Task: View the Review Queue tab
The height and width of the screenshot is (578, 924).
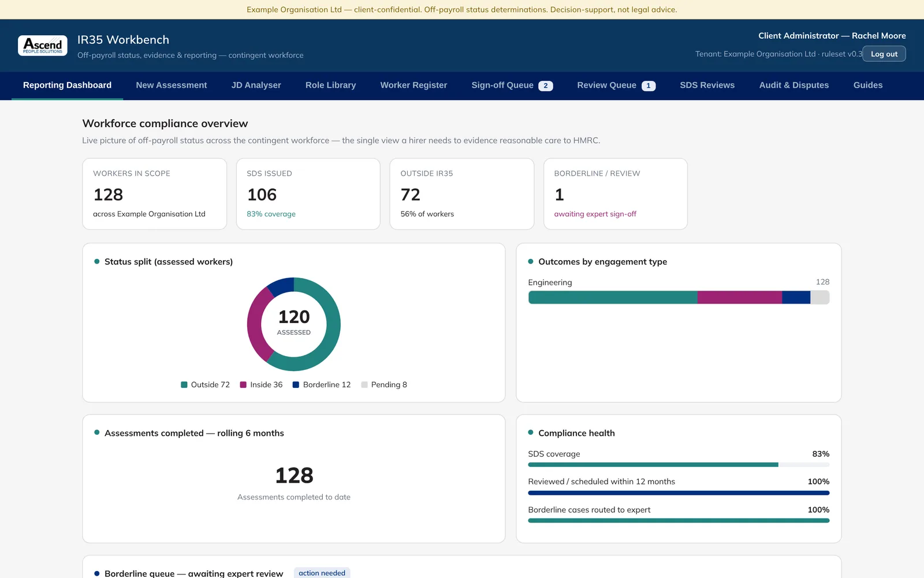Action: [616, 85]
